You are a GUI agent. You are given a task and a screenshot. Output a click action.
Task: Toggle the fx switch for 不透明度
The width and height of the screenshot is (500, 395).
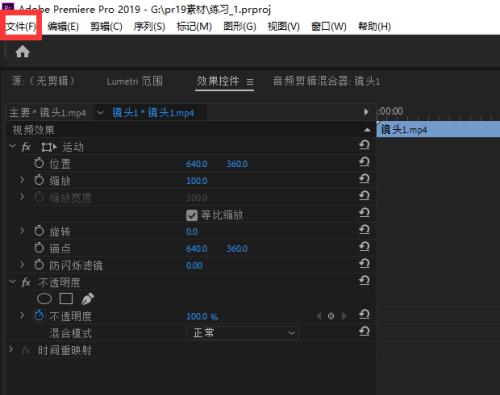pyautogui.click(x=26, y=283)
